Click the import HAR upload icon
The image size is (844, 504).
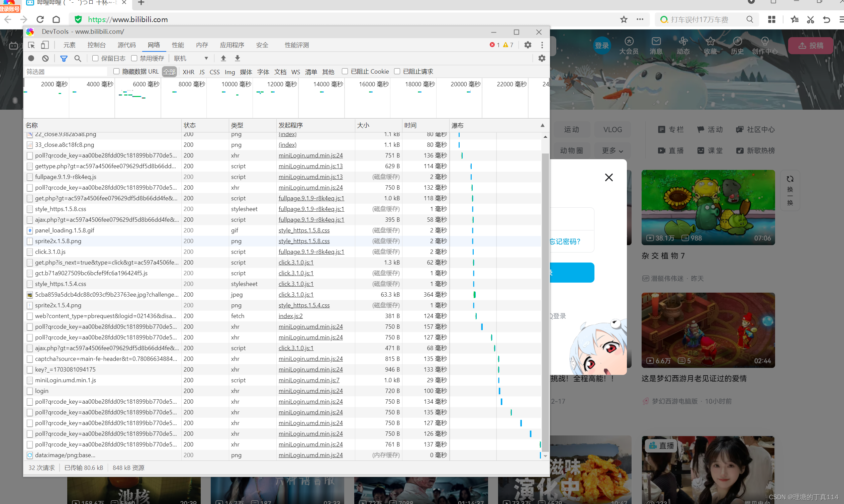tap(223, 59)
